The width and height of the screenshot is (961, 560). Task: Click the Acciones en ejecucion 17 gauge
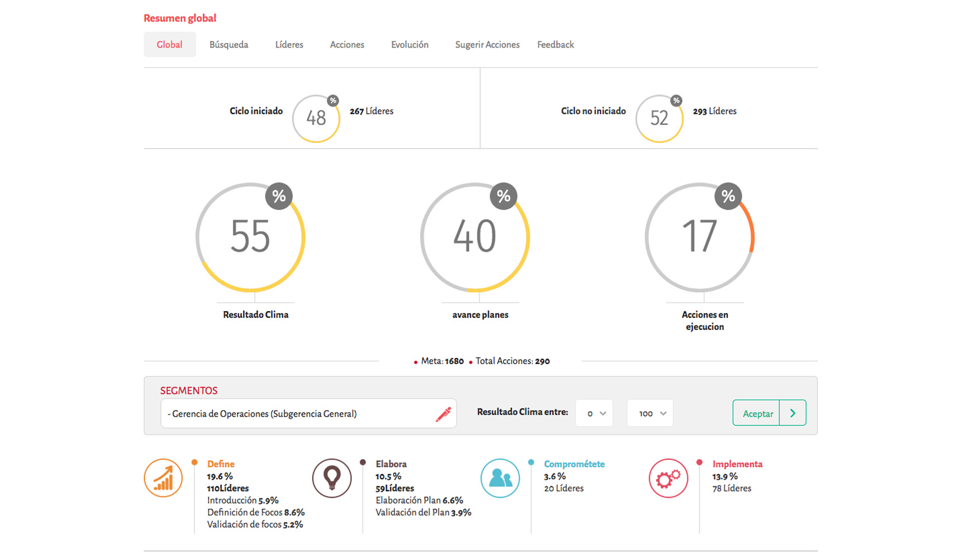pyautogui.click(x=700, y=237)
